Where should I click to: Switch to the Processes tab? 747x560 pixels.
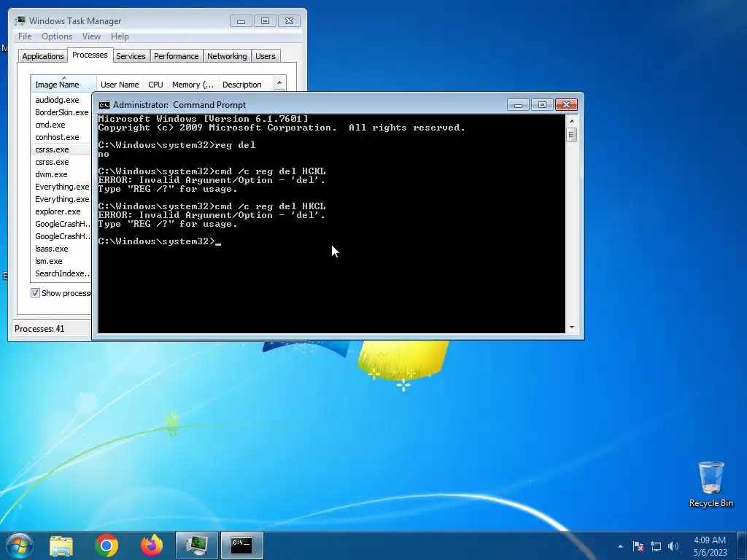point(90,55)
